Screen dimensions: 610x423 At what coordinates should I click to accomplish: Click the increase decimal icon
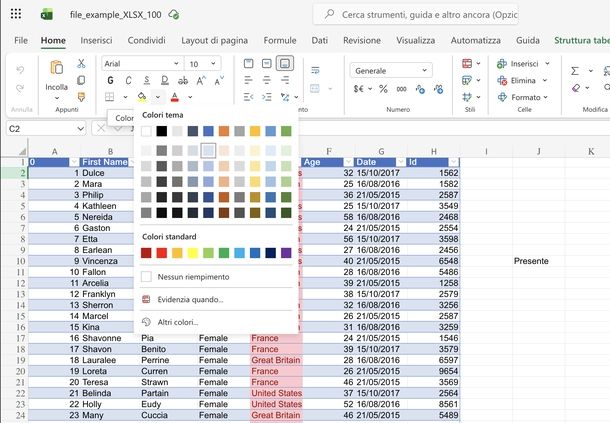click(420, 89)
